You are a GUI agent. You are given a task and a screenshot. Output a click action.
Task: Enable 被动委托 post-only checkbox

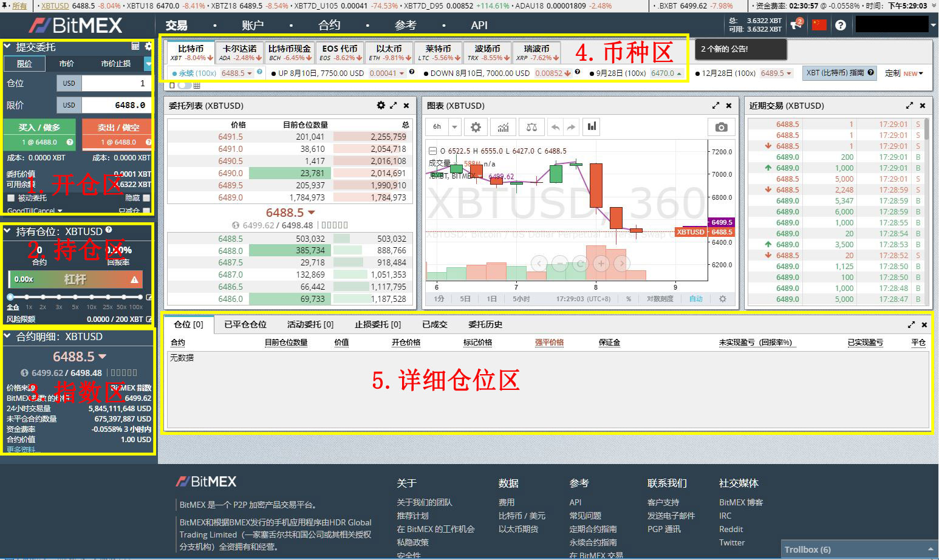pos(11,198)
